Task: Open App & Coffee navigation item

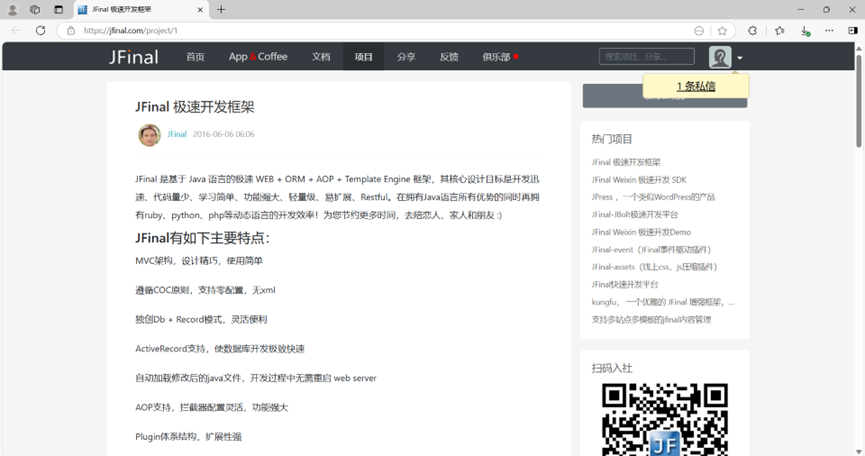Action: pos(258,57)
